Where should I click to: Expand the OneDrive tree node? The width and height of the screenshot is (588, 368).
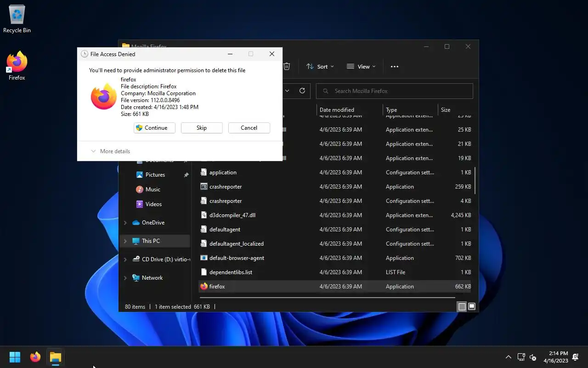125,223
